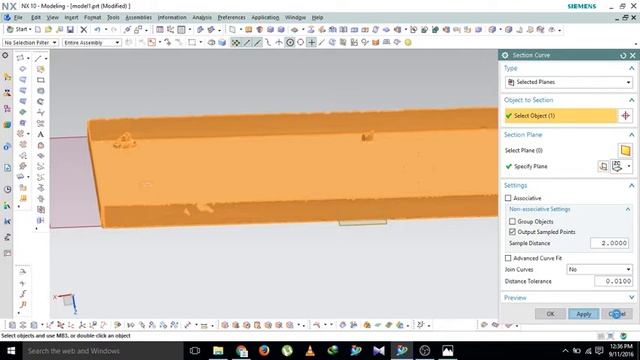Collapse the Settings group
The width and height of the screenshot is (640, 360).
631,185
